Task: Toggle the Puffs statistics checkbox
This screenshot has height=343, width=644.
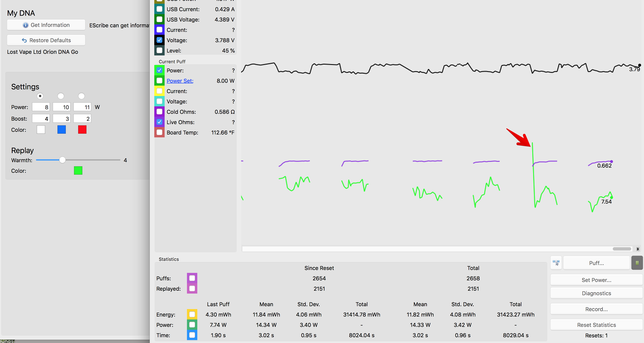Action: (192, 278)
